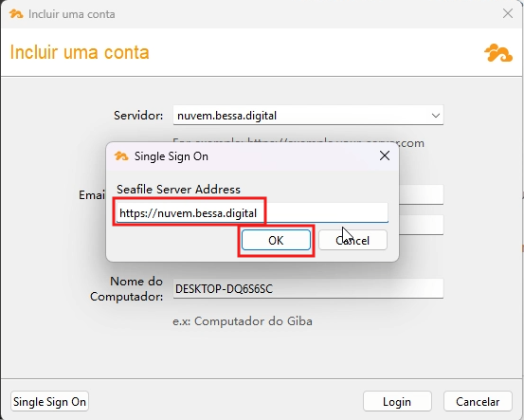The width and height of the screenshot is (524, 420).
Task: Click the hint text Computador do Giba
Action: pos(253,321)
